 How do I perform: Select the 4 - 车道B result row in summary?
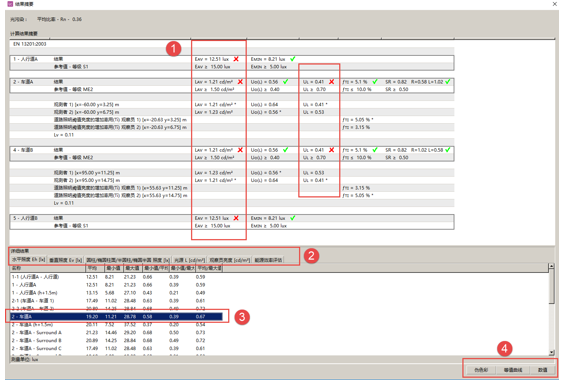pyautogui.click(x=232, y=150)
